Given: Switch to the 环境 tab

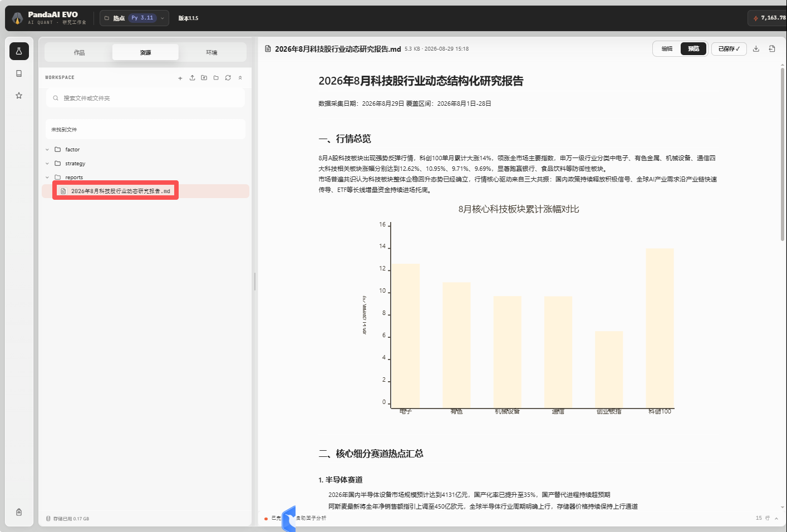Looking at the screenshot, I should click(x=211, y=52).
